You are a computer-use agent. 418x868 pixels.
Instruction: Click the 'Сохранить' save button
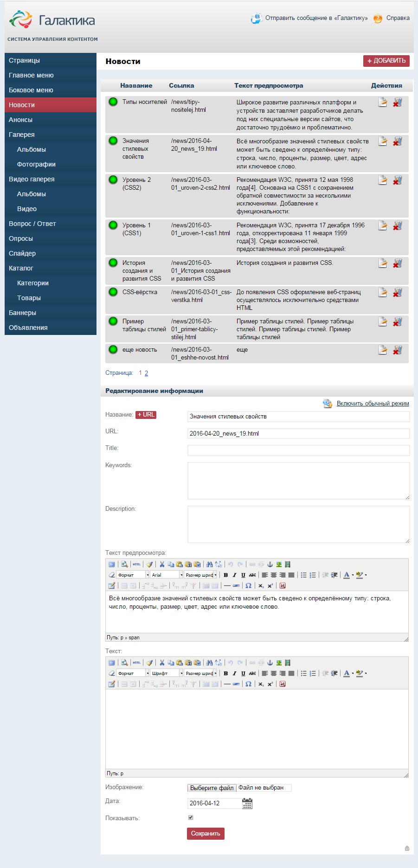[206, 834]
